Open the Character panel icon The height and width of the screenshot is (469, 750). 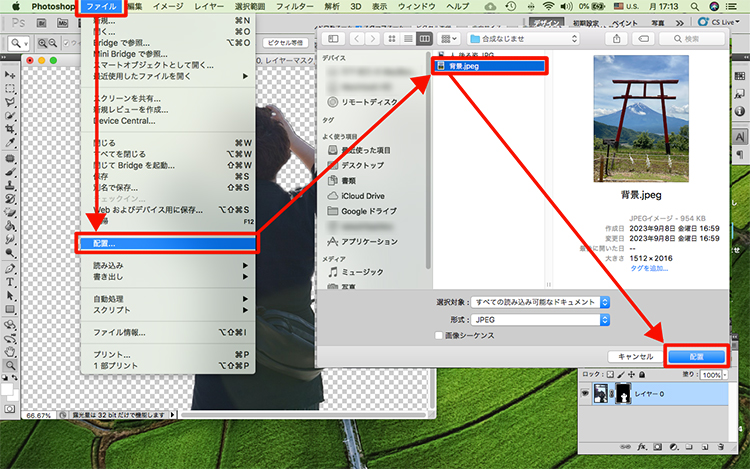tap(739, 137)
